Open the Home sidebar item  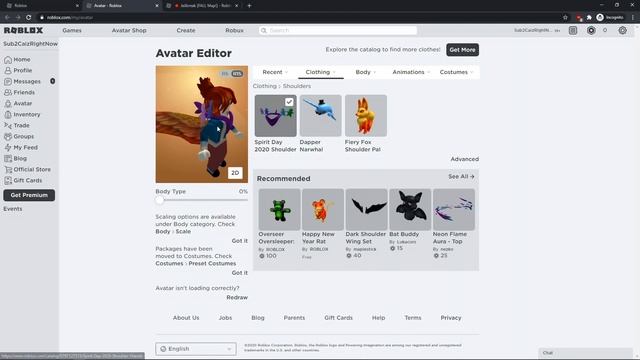tap(17, 60)
